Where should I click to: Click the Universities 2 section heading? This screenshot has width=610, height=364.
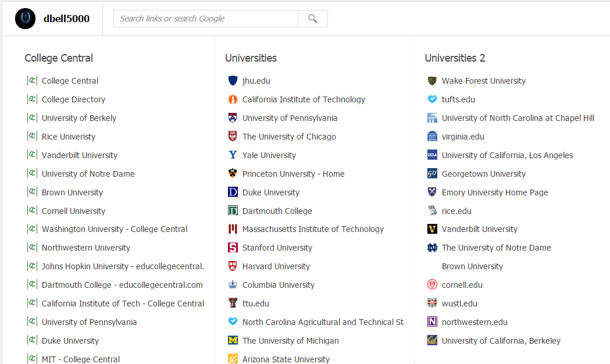pos(455,58)
